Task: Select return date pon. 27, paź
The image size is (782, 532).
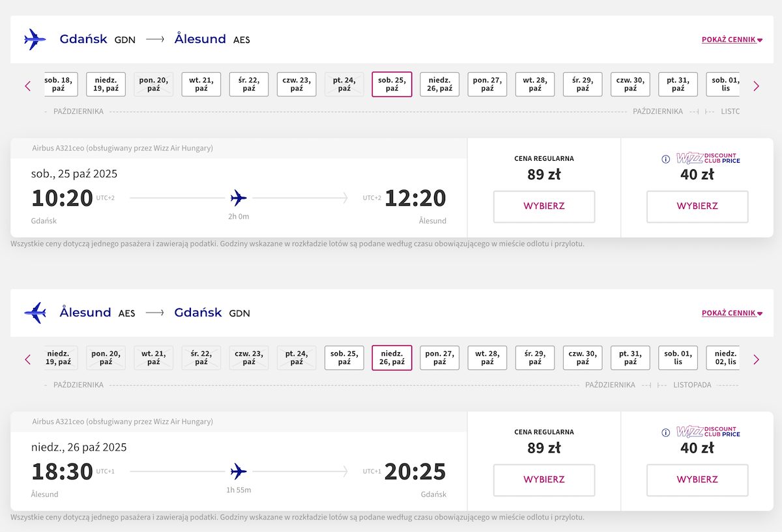Action: pos(439,358)
